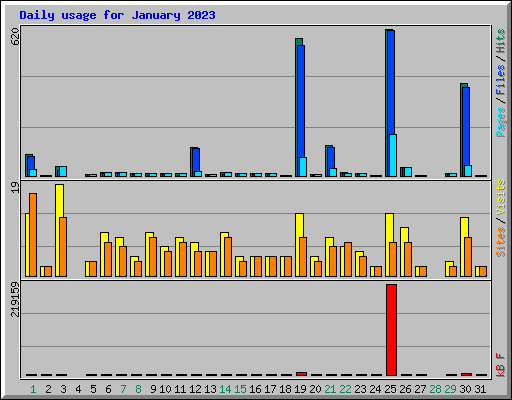Click the green day label 15
The image size is (512, 400).
pos(240,389)
